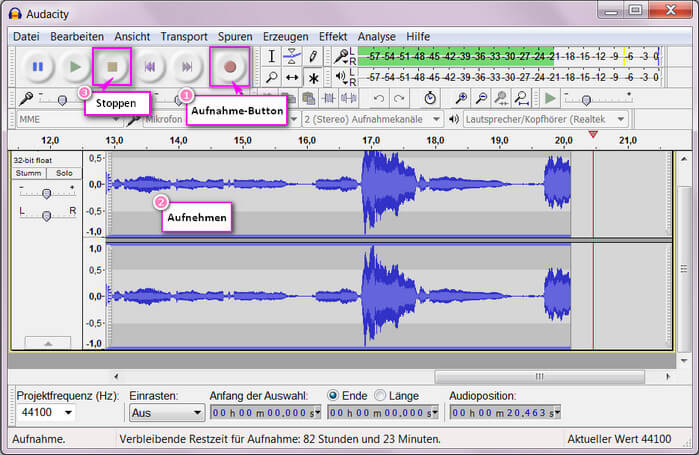Adjust the playback speed slider
The image size is (699, 455).
pyautogui.click(x=587, y=101)
